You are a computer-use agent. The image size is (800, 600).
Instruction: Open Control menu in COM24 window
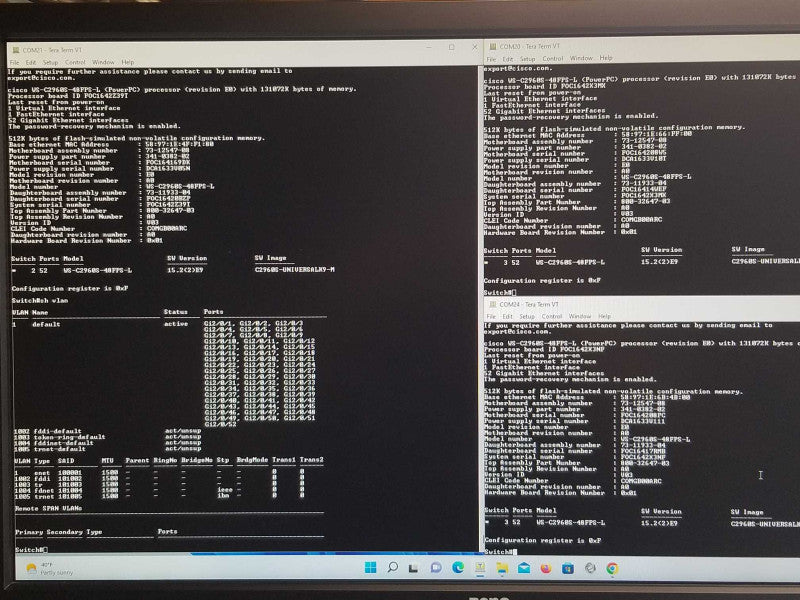[552, 316]
